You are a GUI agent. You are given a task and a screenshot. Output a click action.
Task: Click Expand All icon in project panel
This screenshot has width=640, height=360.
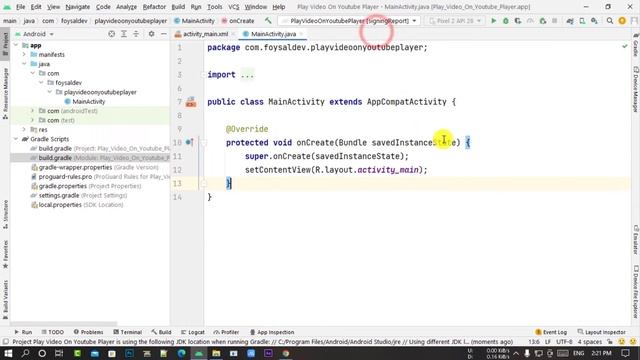click(124, 34)
